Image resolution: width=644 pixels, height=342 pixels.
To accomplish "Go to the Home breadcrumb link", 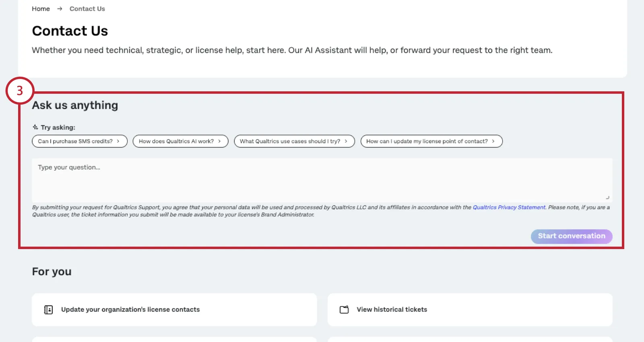I will [x=41, y=9].
